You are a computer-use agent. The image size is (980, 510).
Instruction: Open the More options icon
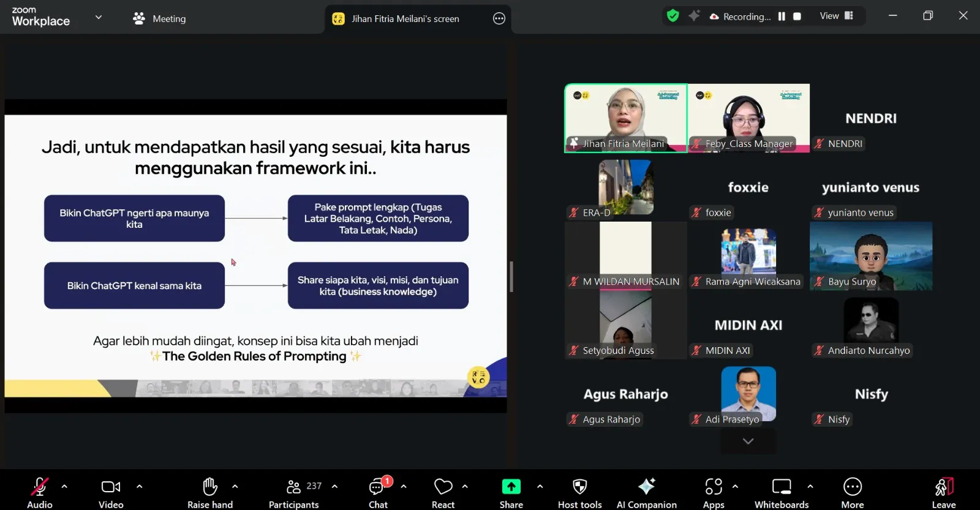tap(853, 487)
